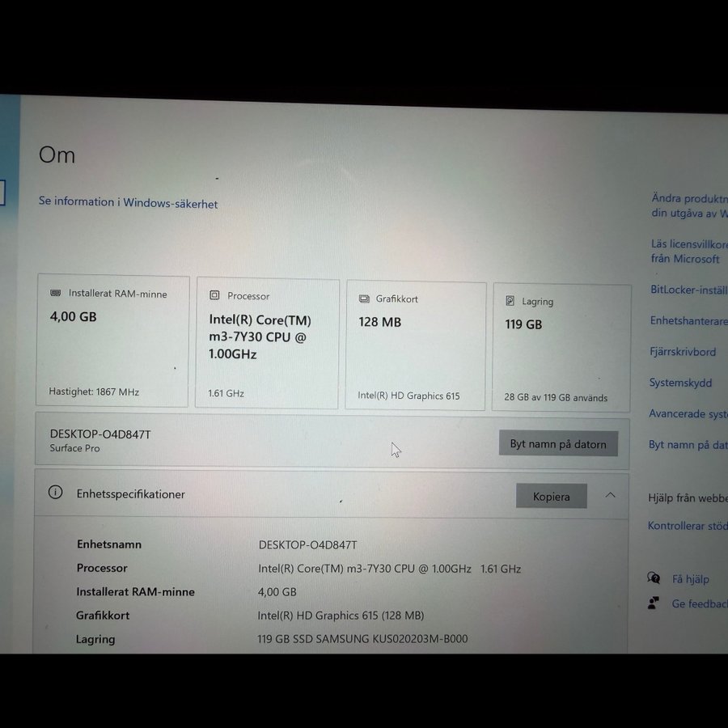Click the 'Hjälp från webben' heading
This screenshot has height=728, width=728.
[x=688, y=497]
